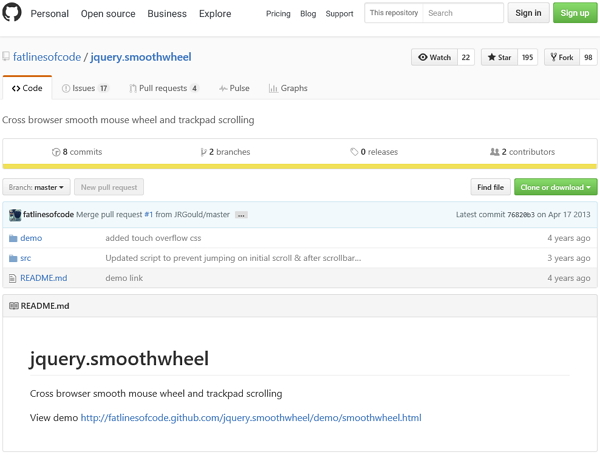Click the New pull request button
The image size is (600, 455).
point(109,187)
